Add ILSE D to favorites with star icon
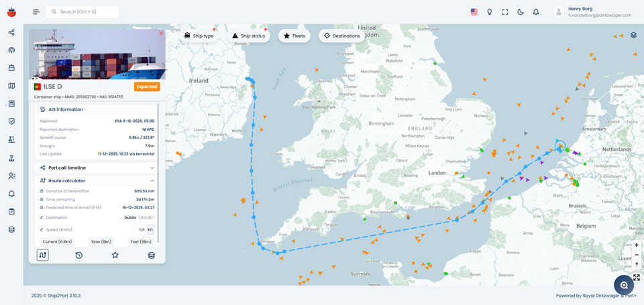 coord(115,255)
